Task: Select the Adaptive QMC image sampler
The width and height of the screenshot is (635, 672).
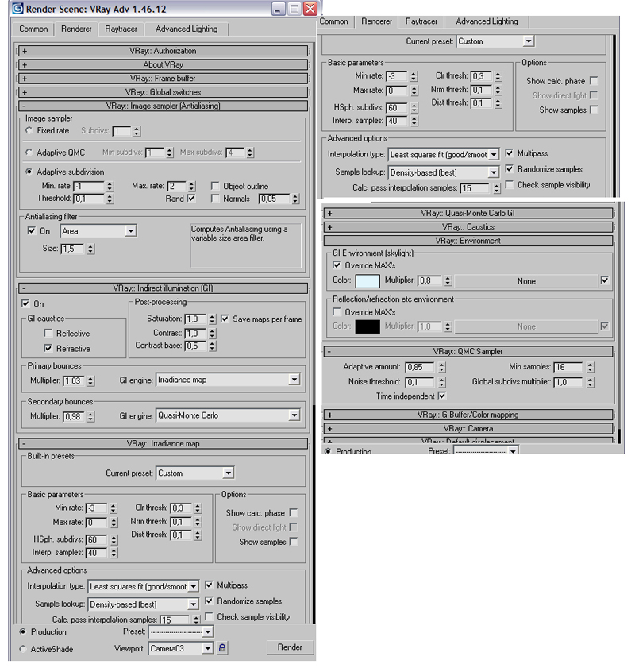Action: coord(29,153)
